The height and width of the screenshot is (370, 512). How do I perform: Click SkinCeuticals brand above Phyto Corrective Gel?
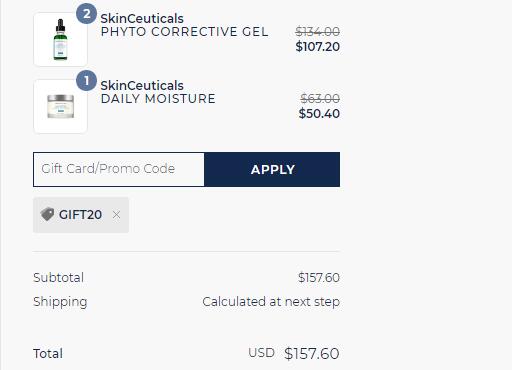[142, 18]
